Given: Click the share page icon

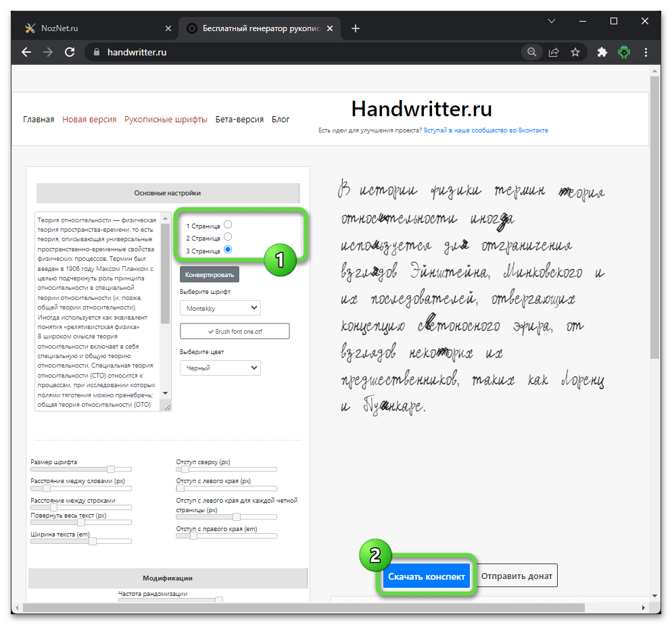Looking at the screenshot, I should 554,52.
